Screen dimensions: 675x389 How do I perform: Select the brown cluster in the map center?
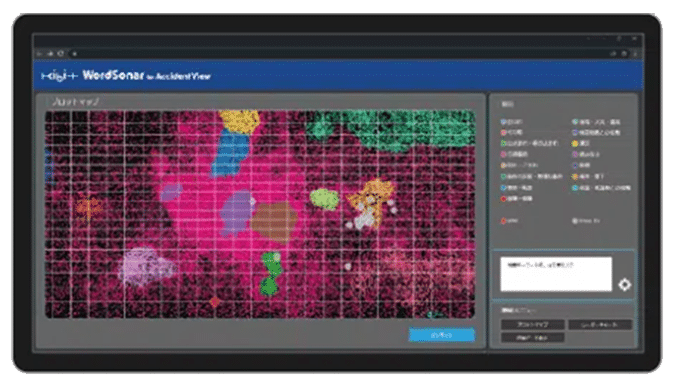tap(275, 222)
